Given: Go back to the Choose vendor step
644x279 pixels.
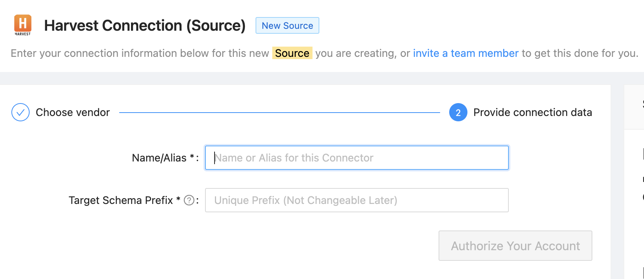Looking at the screenshot, I should 73,113.
